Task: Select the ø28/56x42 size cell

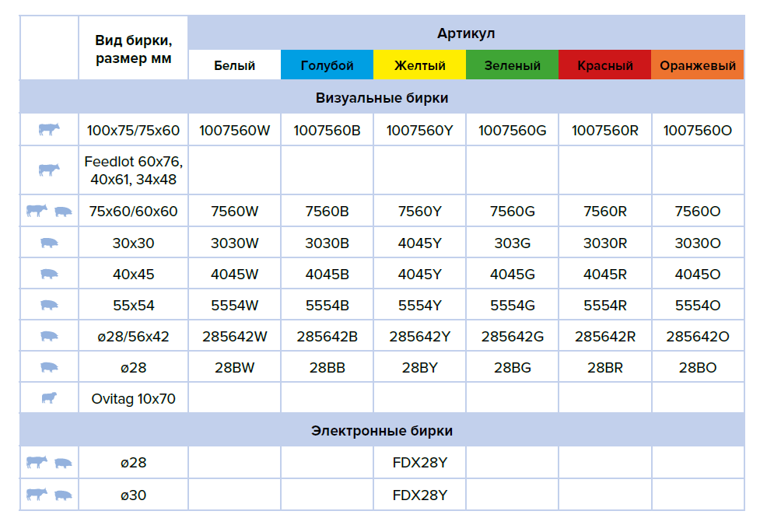Action: (133, 337)
